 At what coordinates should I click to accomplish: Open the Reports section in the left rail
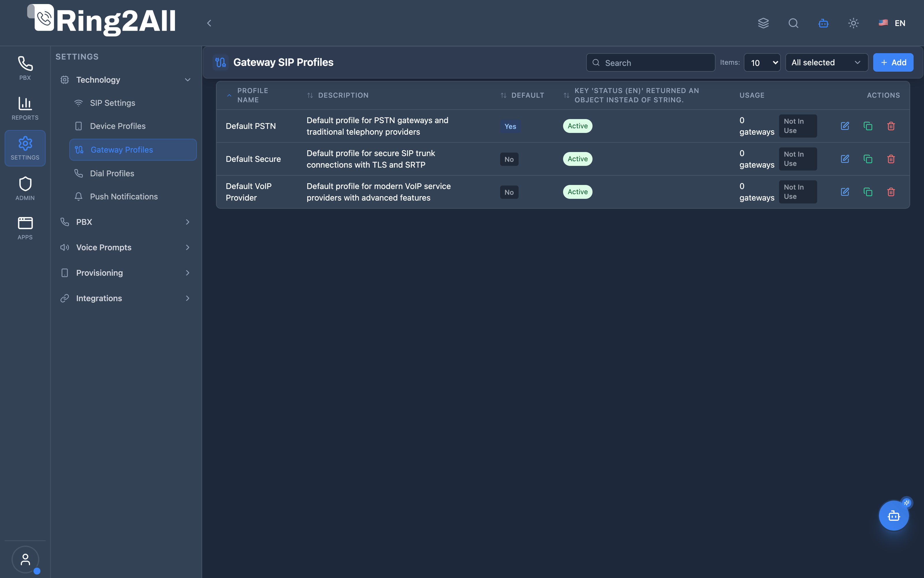pyautogui.click(x=25, y=109)
